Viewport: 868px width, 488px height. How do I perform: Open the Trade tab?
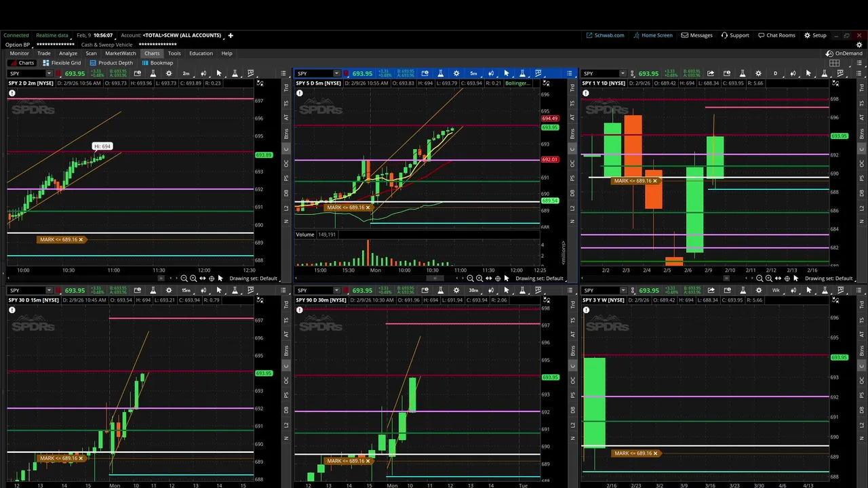click(x=44, y=54)
